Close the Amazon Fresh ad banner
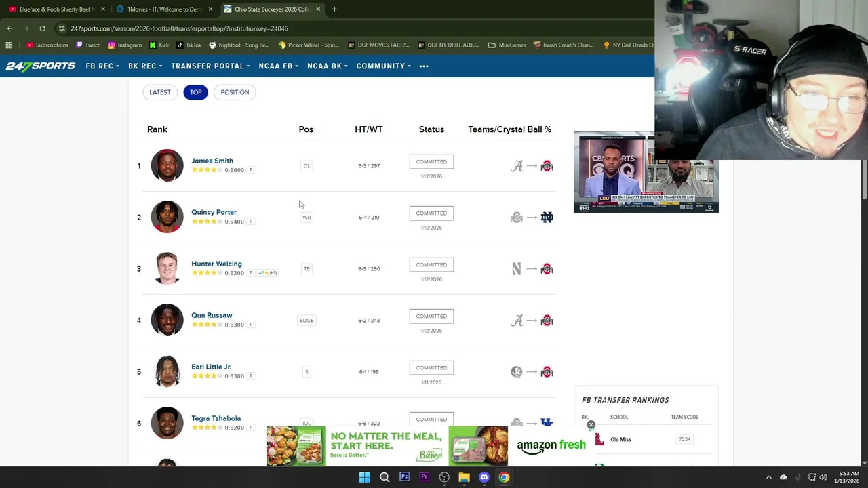 tap(591, 425)
